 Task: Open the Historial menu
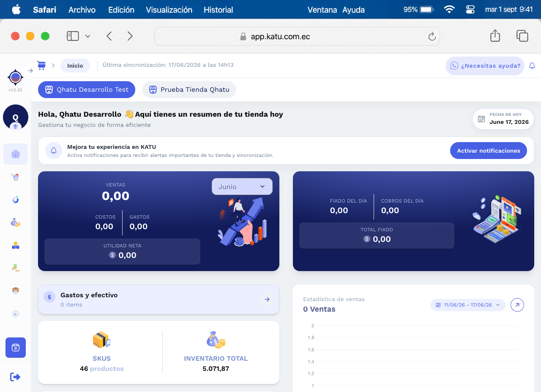tap(218, 10)
